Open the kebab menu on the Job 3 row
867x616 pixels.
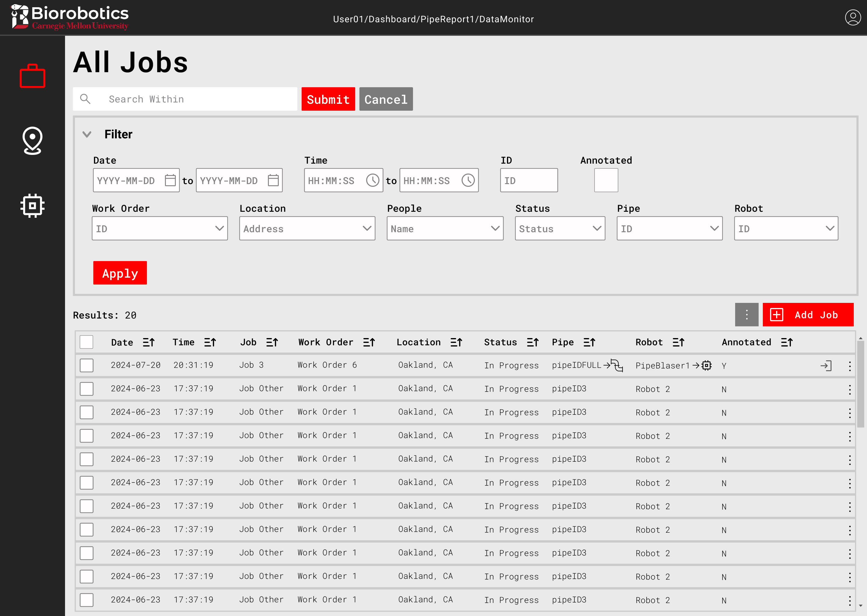[x=850, y=366]
